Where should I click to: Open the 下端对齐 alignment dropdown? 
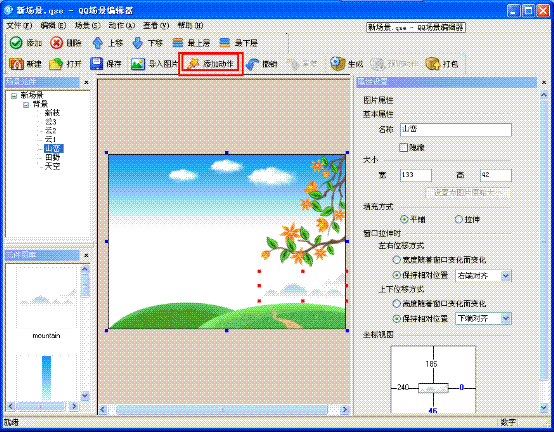[x=506, y=318]
